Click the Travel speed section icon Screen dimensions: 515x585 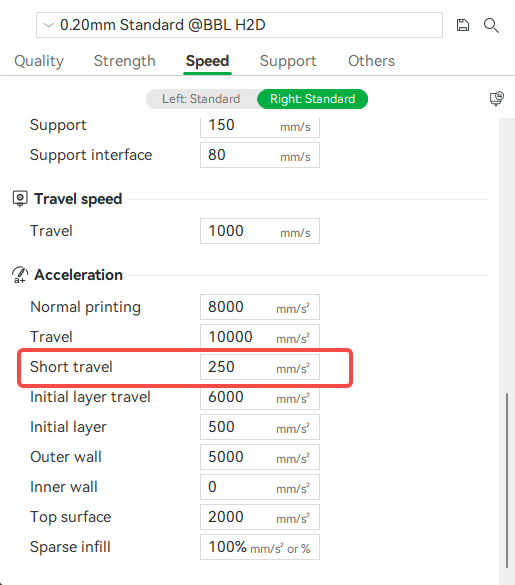pos(20,198)
